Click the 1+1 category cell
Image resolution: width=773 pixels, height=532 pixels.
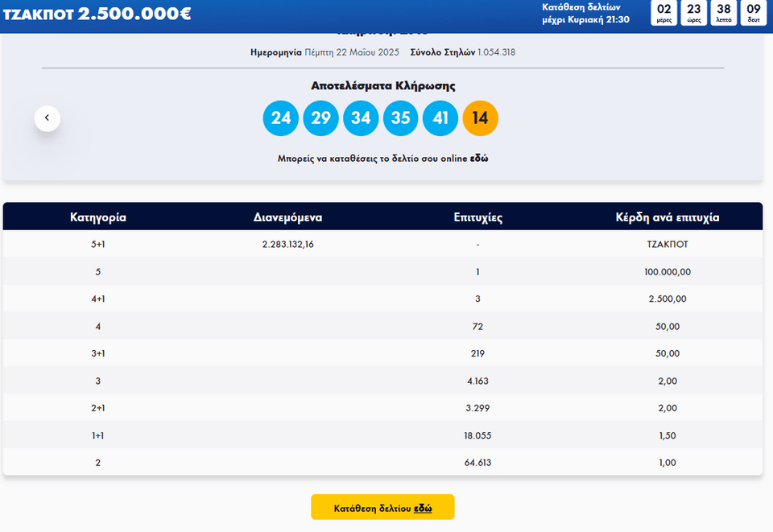coord(98,436)
